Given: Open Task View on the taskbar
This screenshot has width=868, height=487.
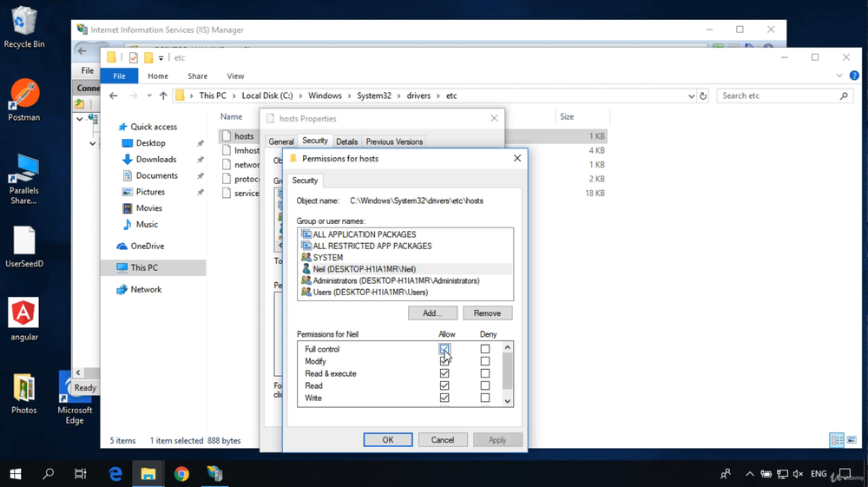Looking at the screenshot, I should coord(80,474).
